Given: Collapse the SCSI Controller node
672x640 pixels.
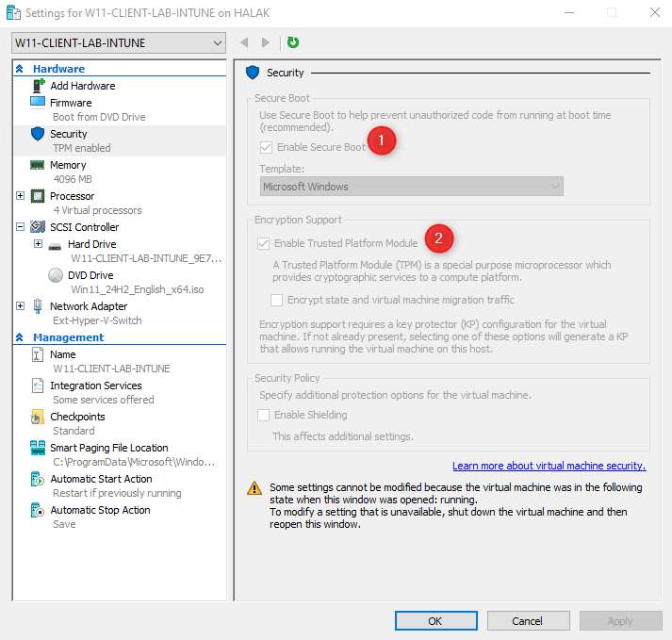Looking at the screenshot, I should (20, 227).
